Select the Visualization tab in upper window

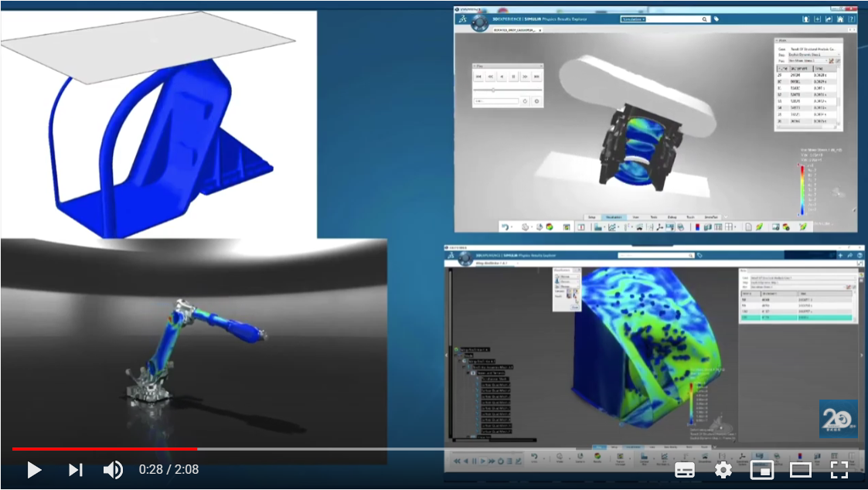tap(614, 217)
